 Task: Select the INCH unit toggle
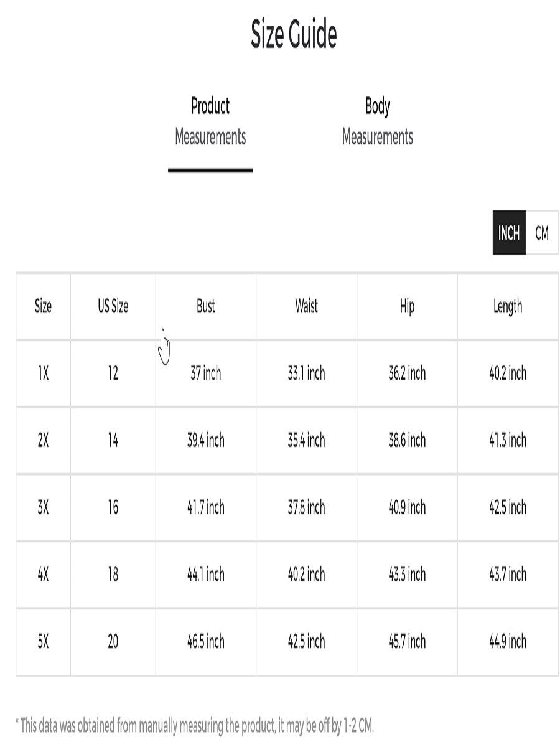click(x=509, y=233)
